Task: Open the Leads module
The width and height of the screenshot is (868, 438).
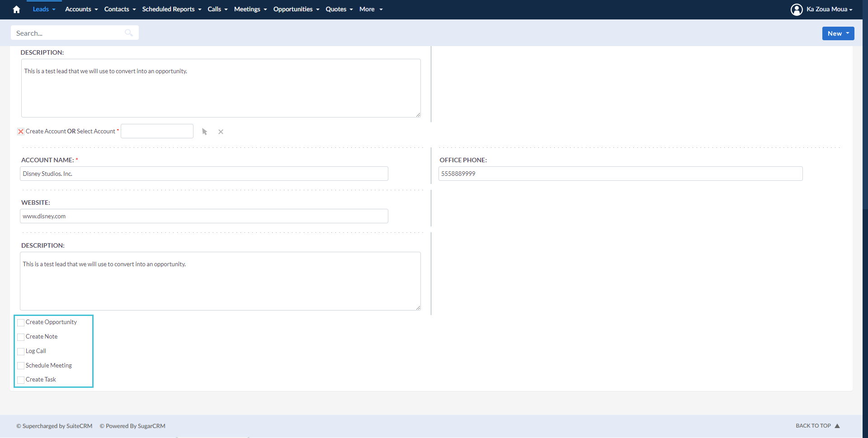Action: [41, 9]
